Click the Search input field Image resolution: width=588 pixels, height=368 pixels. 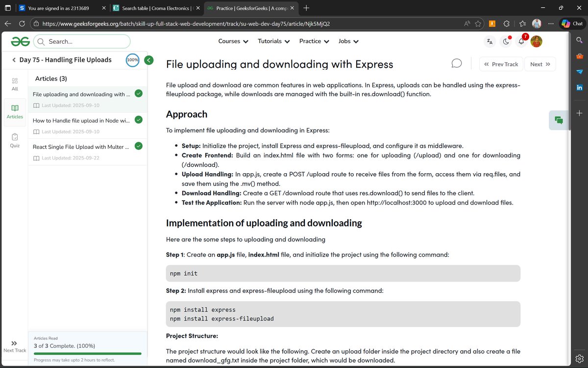[x=82, y=41]
